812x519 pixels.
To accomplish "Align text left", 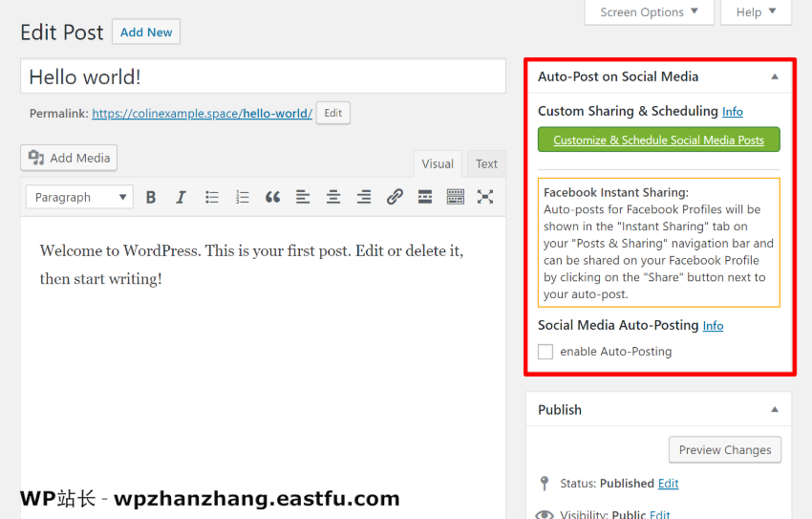I will click(x=303, y=197).
